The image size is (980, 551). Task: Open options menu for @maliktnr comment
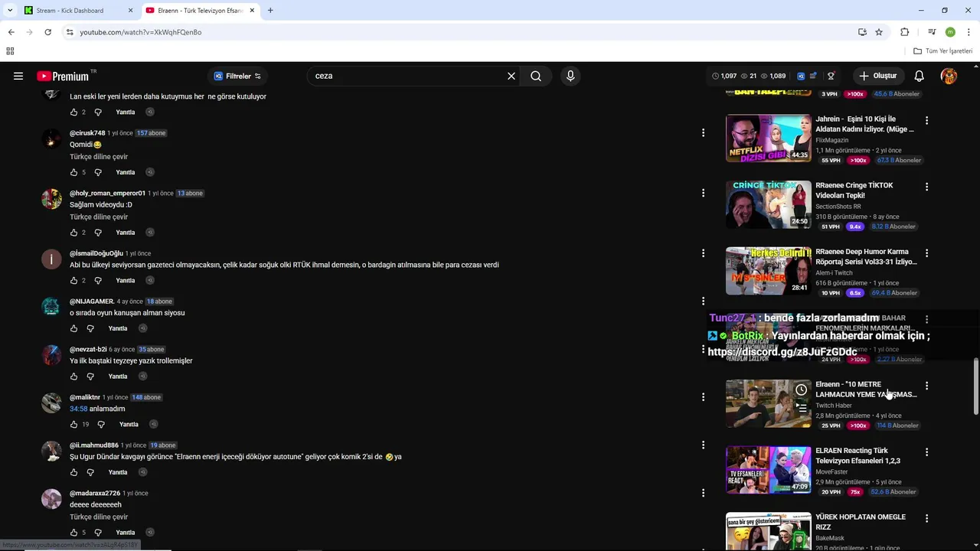point(703,397)
